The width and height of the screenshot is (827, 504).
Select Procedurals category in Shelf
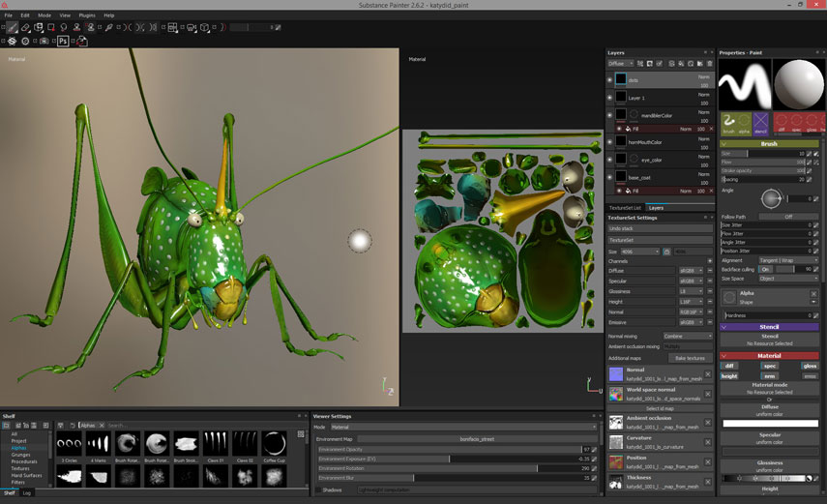pyautogui.click(x=24, y=461)
